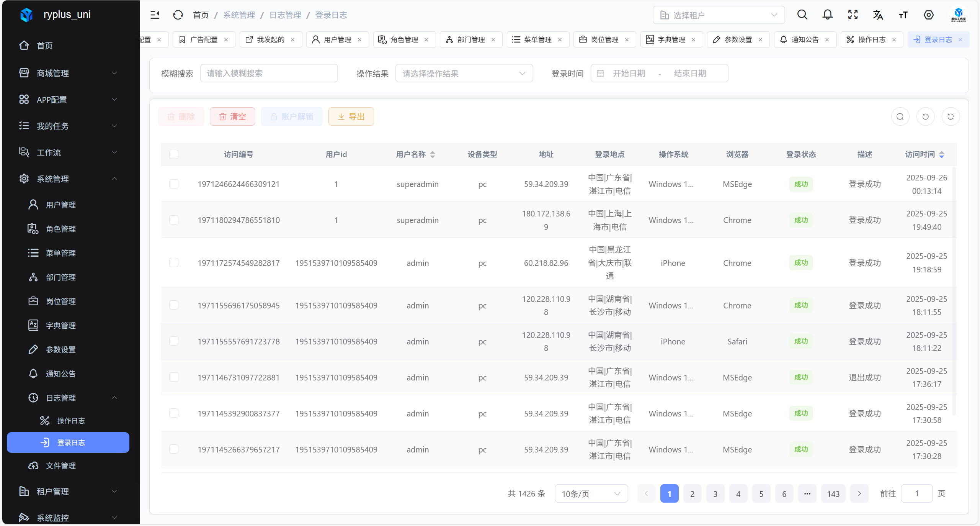Open the 10条/页 page size dropdown
Image resolution: width=980 pixels, height=526 pixels.
[x=591, y=493]
